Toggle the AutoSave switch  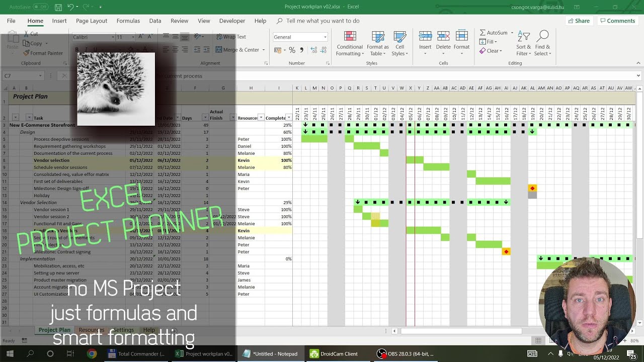[41, 7]
